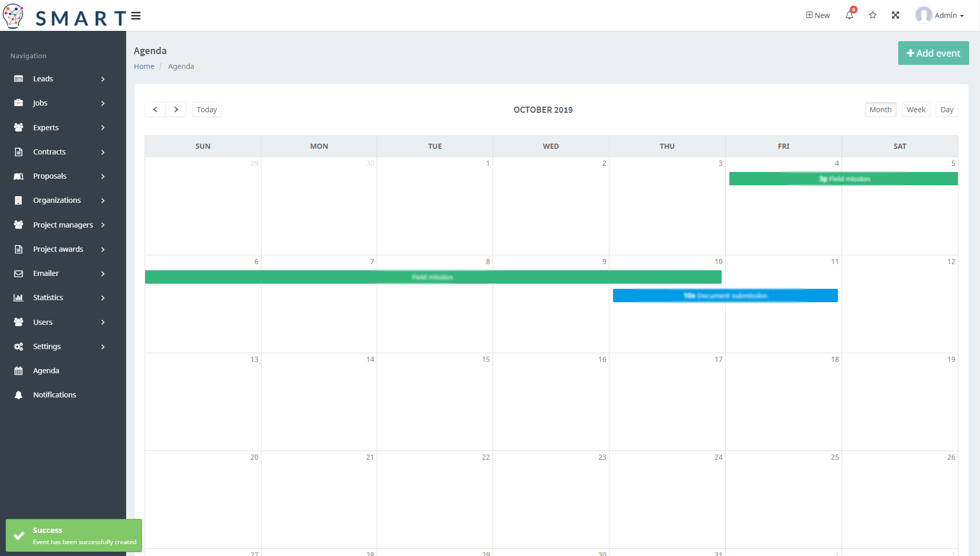Open the blue Document submission event
Viewport: 980px width, 556px height.
pyautogui.click(x=725, y=296)
